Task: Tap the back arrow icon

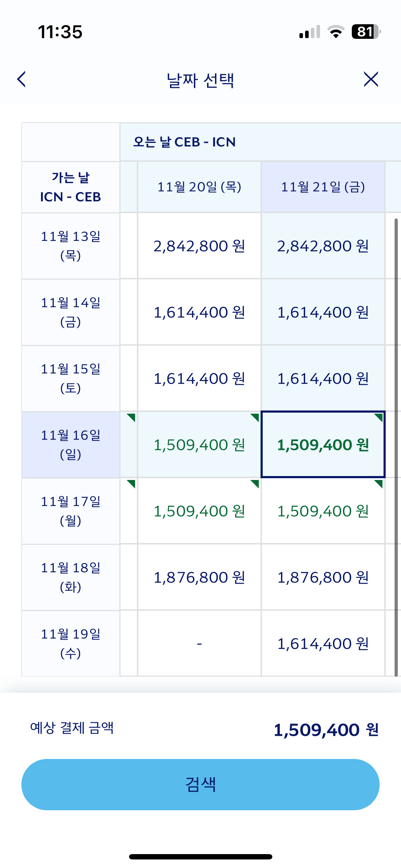Action: 22,79
